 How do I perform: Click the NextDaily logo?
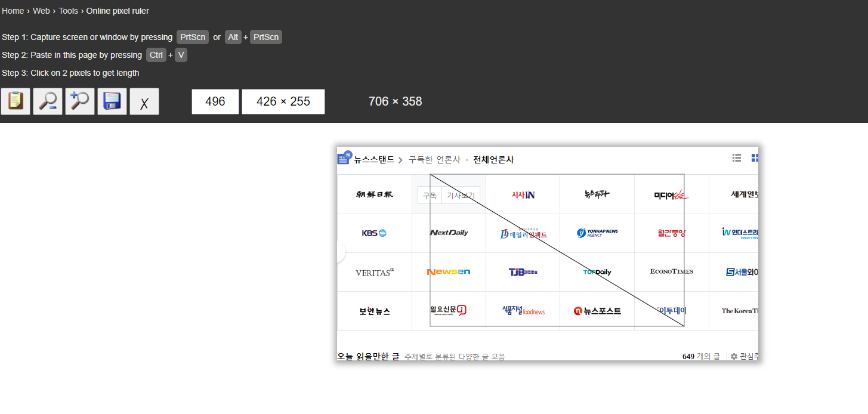pyautogui.click(x=449, y=233)
